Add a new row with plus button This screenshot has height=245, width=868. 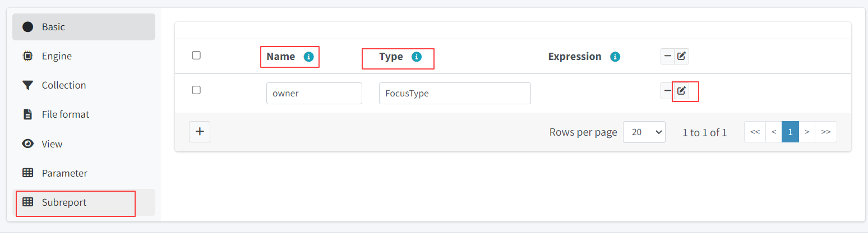tap(200, 132)
